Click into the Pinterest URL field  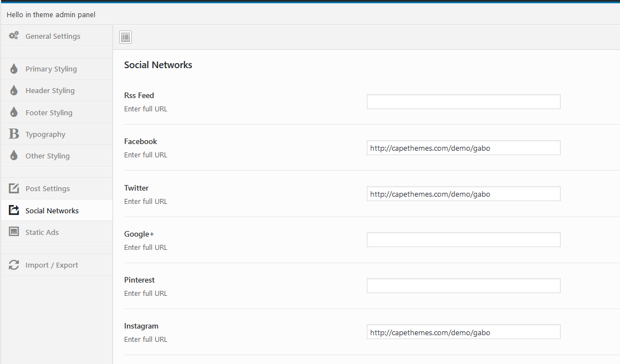[x=463, y=286]
